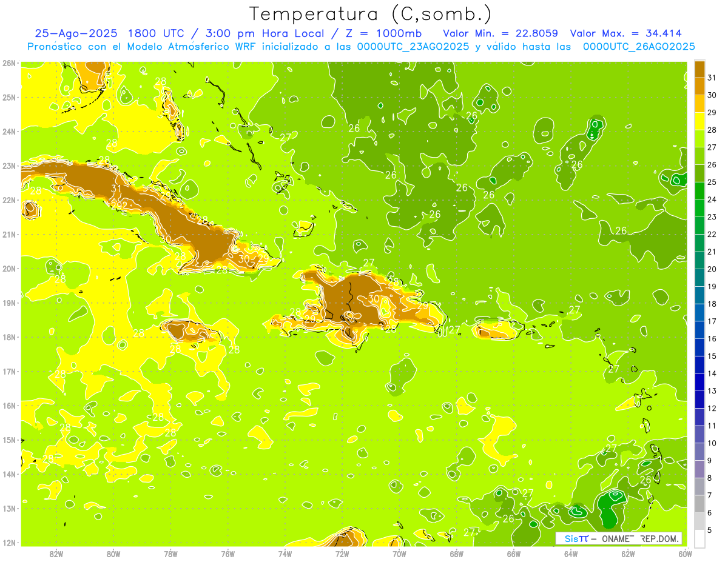Click the title "Temperatura (C,somb.)"
Image resolution: width=728 pixels, height=562 pixels.
click(371, 15)
